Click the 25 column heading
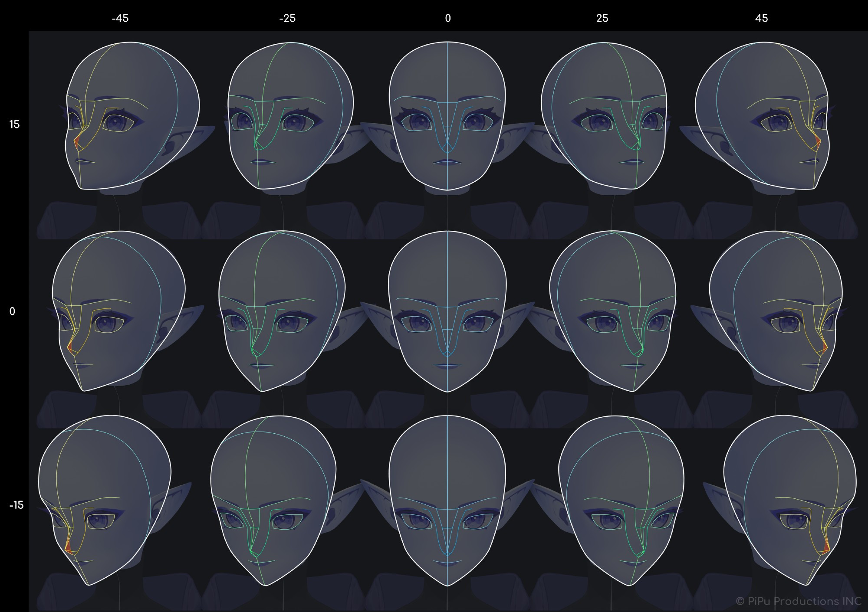 (x=602, y=18)
